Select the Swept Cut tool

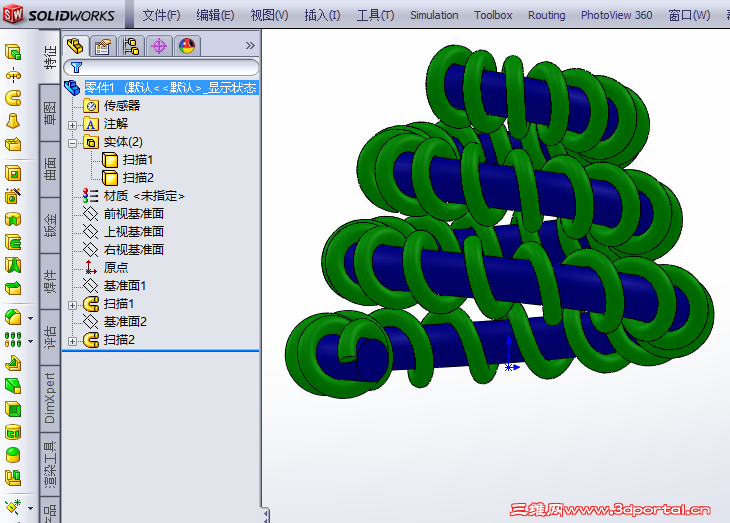pyautogui.click(x=13, y=242)
